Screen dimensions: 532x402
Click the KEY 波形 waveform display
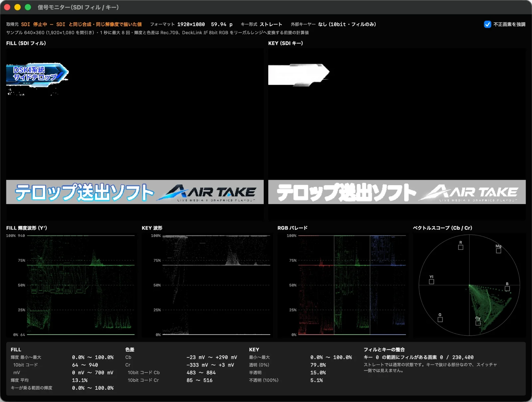click(x=216, y=285)
